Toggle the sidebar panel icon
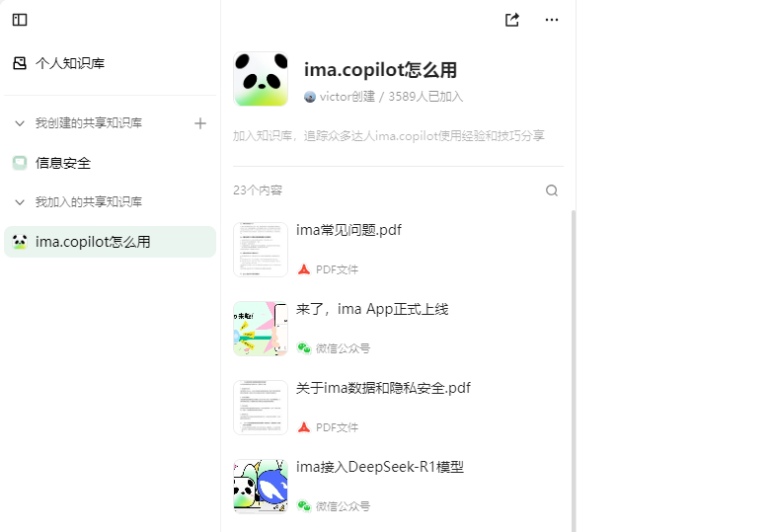771x532 pixels. (x=20, y=20)
